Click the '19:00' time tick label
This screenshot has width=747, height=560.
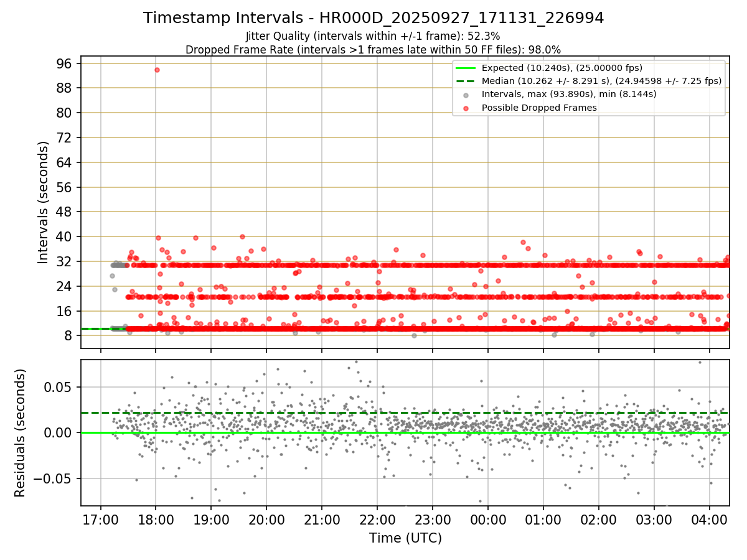coord(211,520)
